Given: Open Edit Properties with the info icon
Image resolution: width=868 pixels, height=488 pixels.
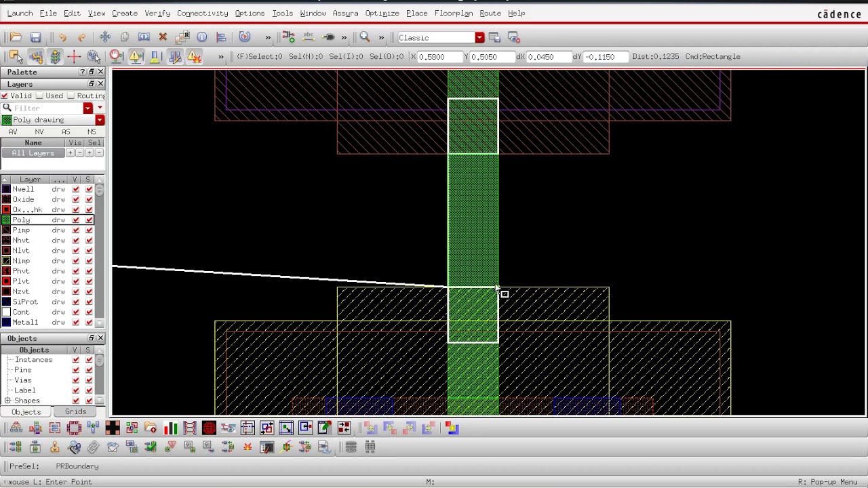Looking at the screenshot, I should 202,37.
